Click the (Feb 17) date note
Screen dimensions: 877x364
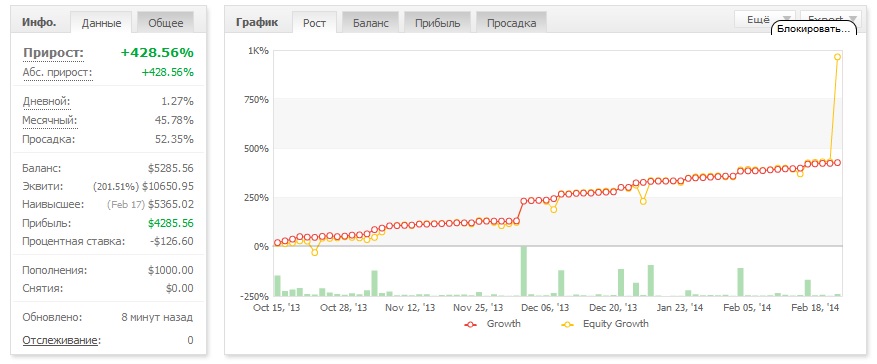(126, 205)
